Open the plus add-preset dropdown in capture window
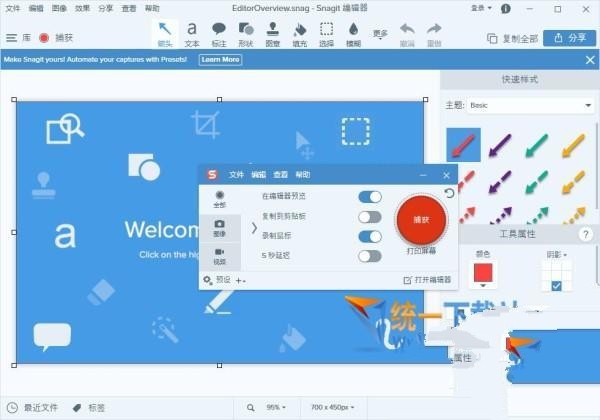600x420 pixels. click(x=240, y=281)
